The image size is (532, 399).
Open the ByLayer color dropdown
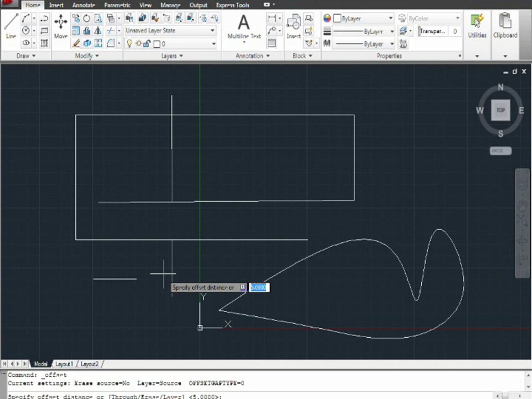pyautogui.click(x=391, y=18)
